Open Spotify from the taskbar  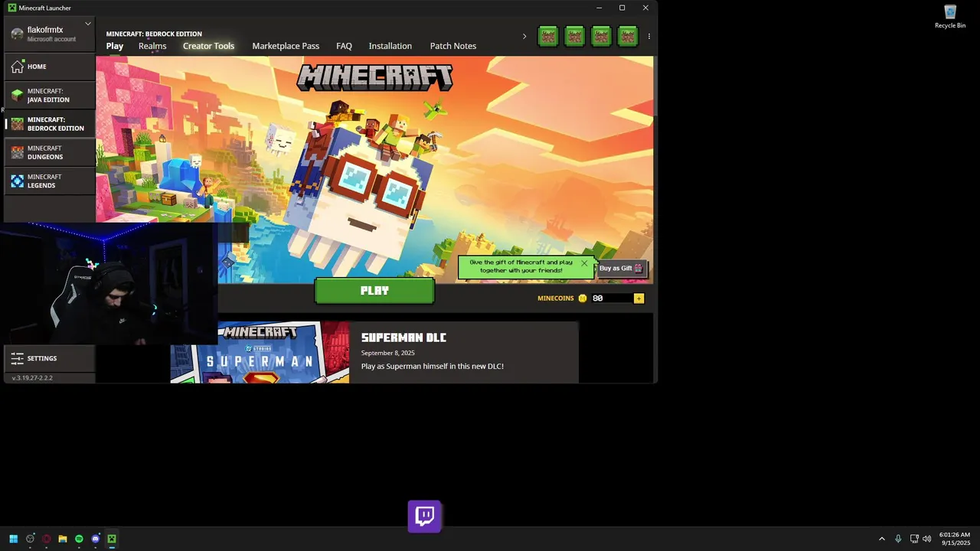[79, 539]
